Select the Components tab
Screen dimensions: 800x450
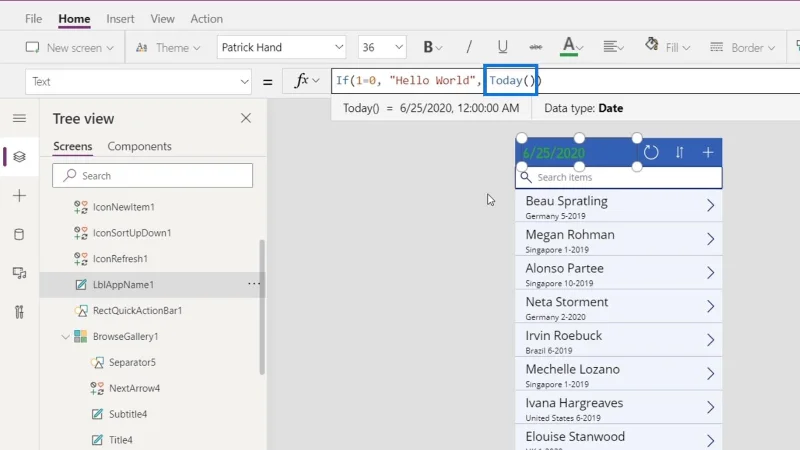[139, 146]
